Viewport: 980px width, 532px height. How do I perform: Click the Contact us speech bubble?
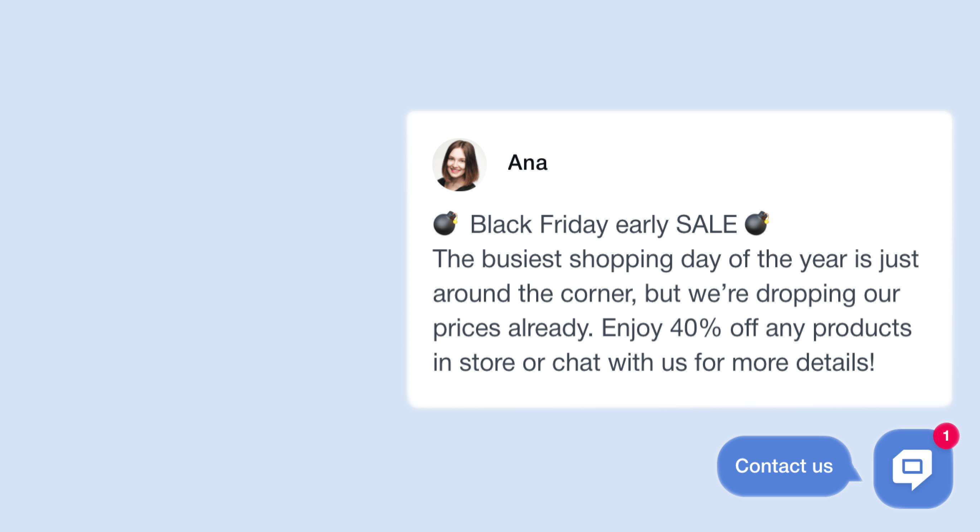(784, 466)
